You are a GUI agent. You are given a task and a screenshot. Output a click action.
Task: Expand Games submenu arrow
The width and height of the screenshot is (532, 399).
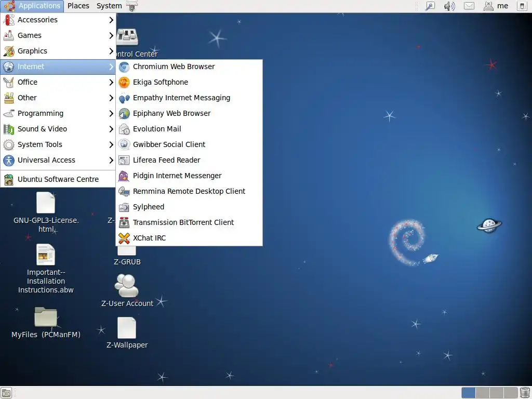[111, 36]
